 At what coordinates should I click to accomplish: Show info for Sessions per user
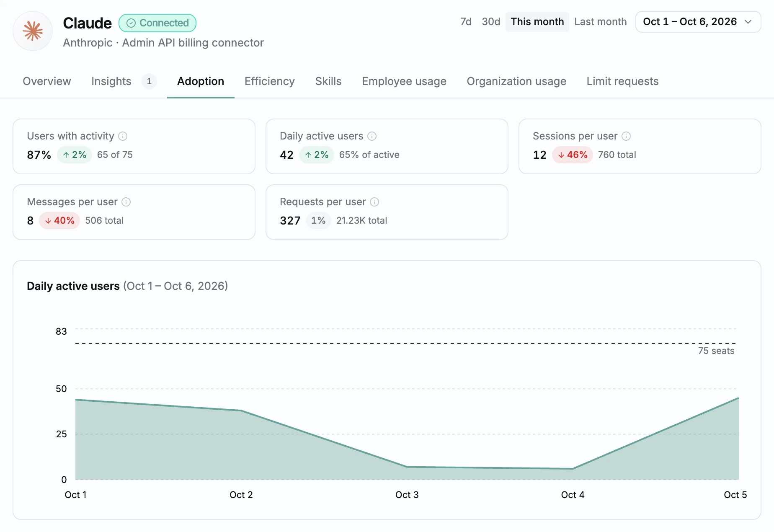point(626,136)
